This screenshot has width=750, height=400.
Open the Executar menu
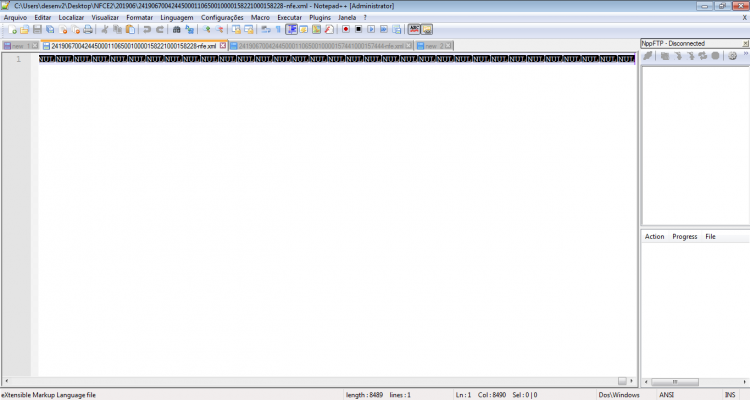click(x=289, y=17)
